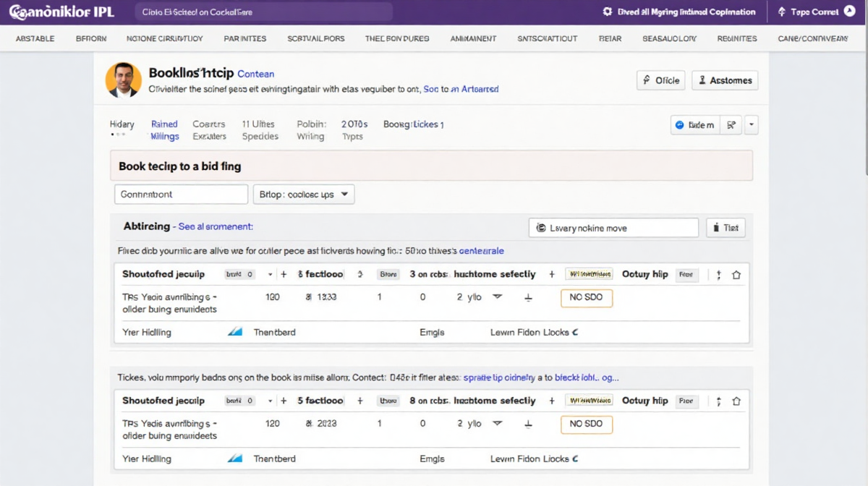This screenshot has width=868, height=486.
Task: Click the yellow tag in the 100 card header
Action: [x=589, y=275]
